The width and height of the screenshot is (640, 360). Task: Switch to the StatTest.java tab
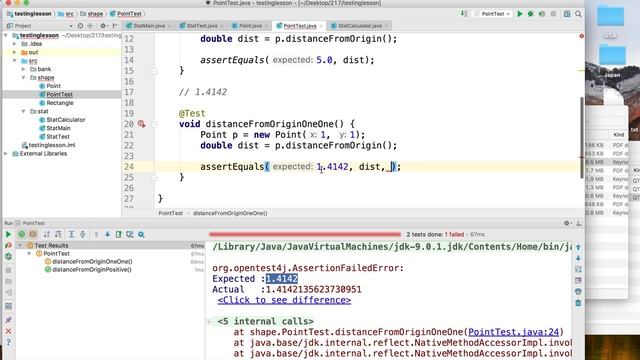click(x=202, y=26)
